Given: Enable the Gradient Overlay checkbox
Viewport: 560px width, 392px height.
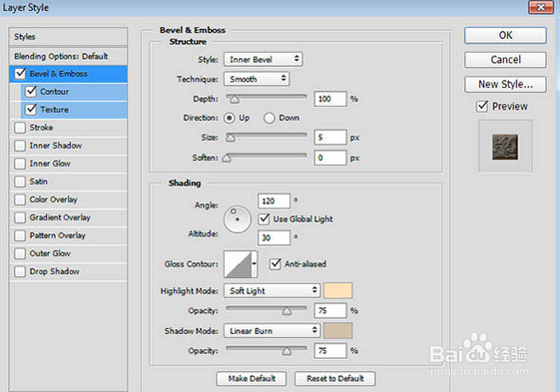Looking at the screenshot, I should click(x=20, y=217).
